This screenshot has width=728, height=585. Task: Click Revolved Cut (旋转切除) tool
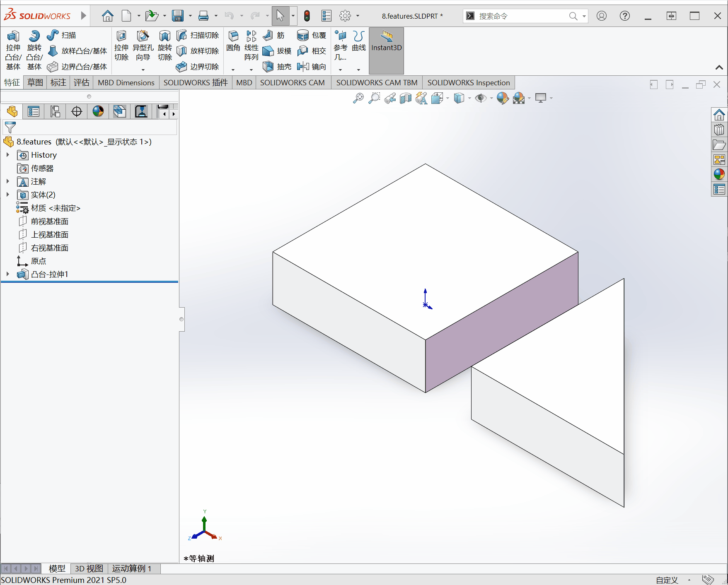tap(165, 46)
